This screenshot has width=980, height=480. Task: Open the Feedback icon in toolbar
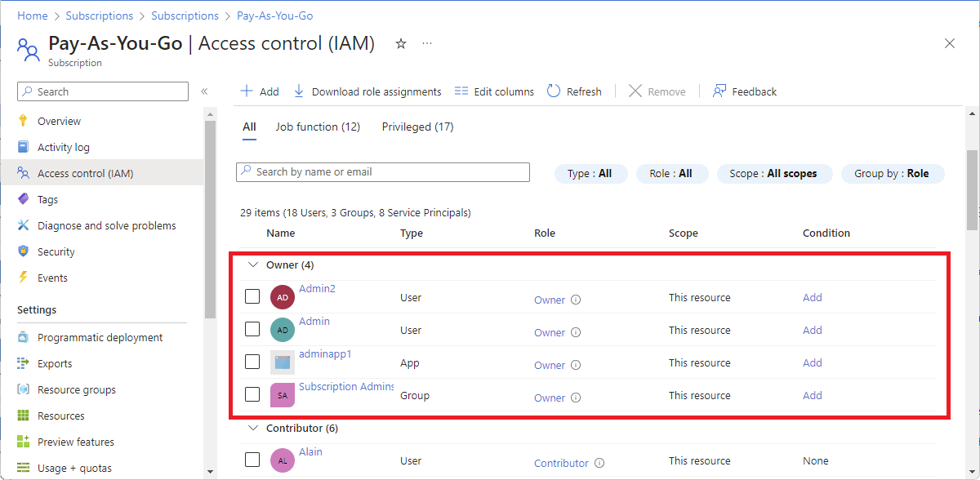click(x=719, y=91)
